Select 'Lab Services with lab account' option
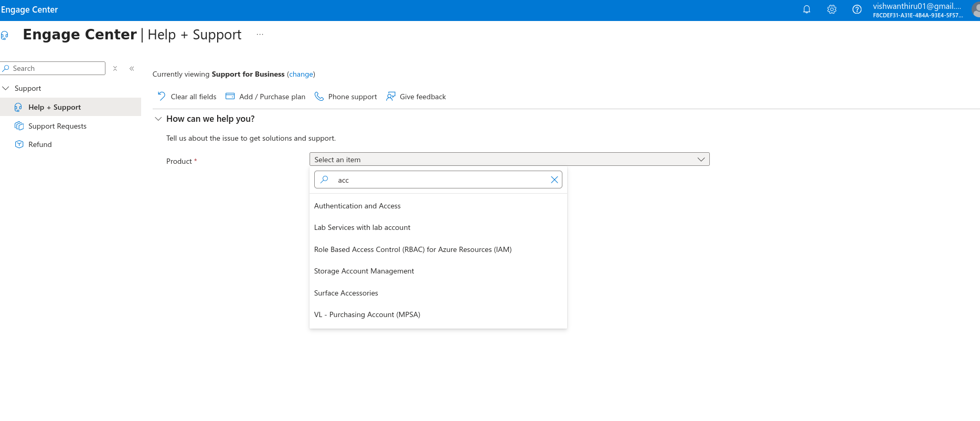 [438, 227]
